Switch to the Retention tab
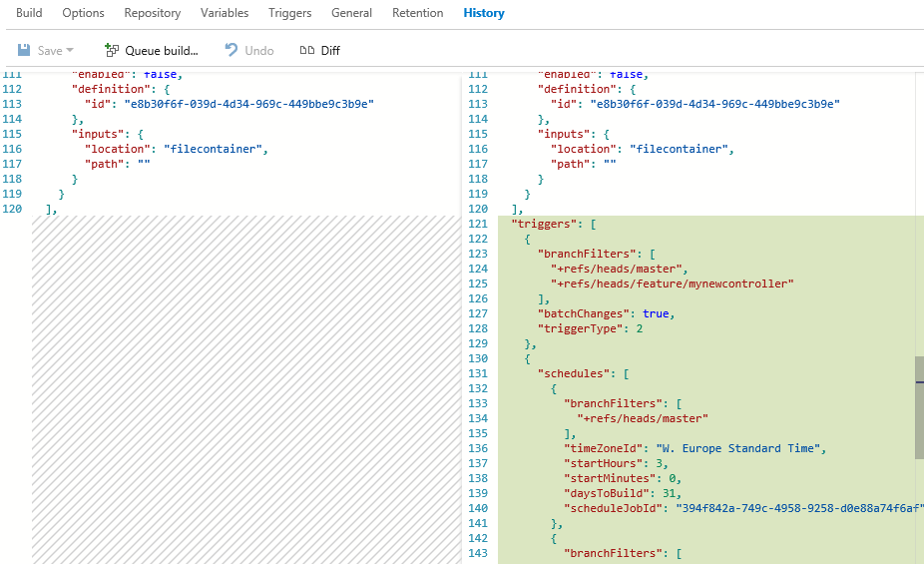 point(418,13)
